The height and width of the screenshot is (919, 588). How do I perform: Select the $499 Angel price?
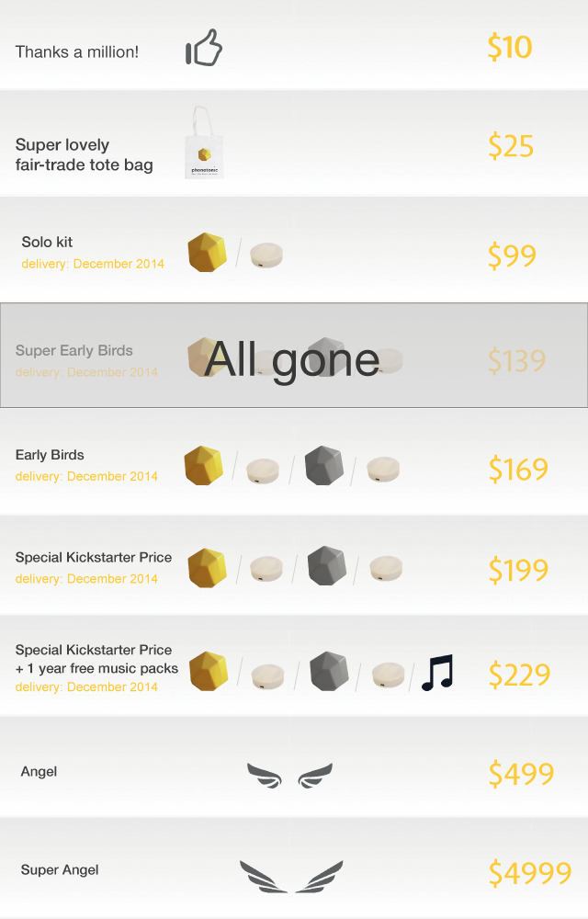(521, 774)
